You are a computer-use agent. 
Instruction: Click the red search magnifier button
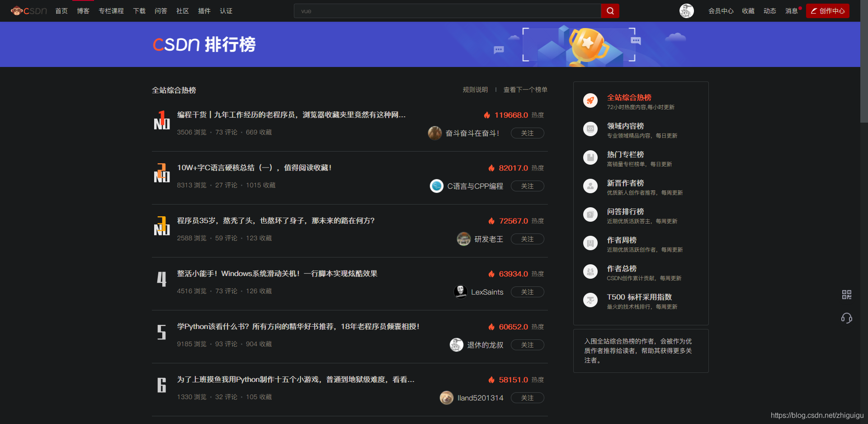click(x=610, y=11)
